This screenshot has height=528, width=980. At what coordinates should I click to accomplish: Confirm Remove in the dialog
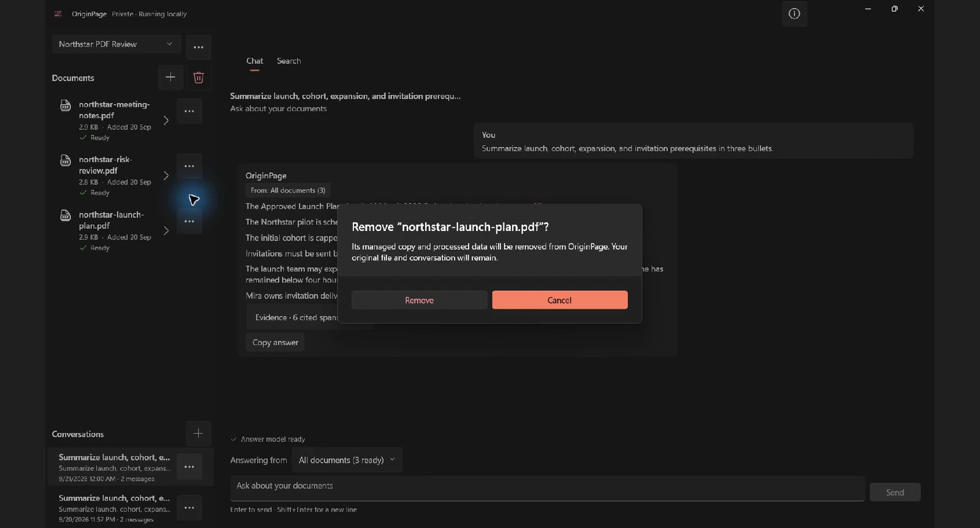point(420,300)
